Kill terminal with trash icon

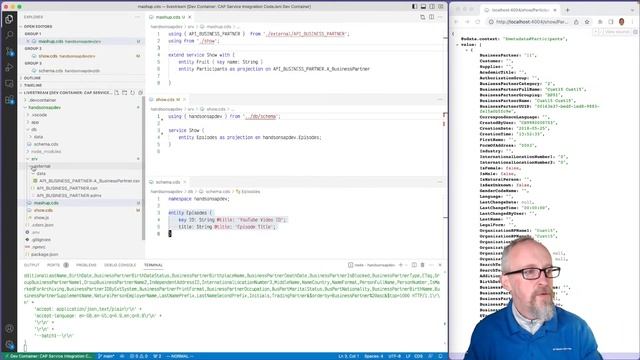point(422,265)
